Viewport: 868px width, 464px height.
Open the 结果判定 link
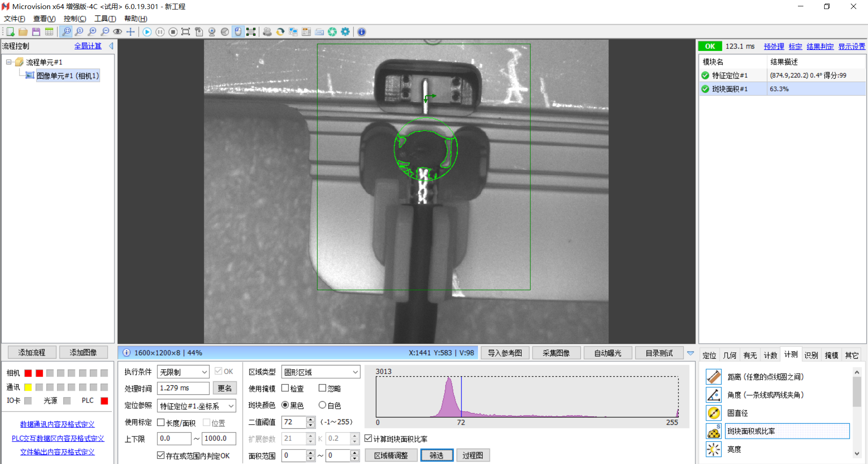point(820,46)
